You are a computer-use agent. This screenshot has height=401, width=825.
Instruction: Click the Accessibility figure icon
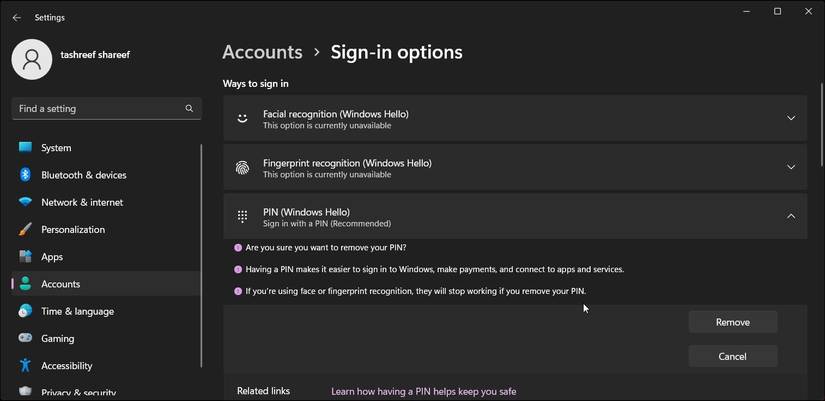pos(25,365)
